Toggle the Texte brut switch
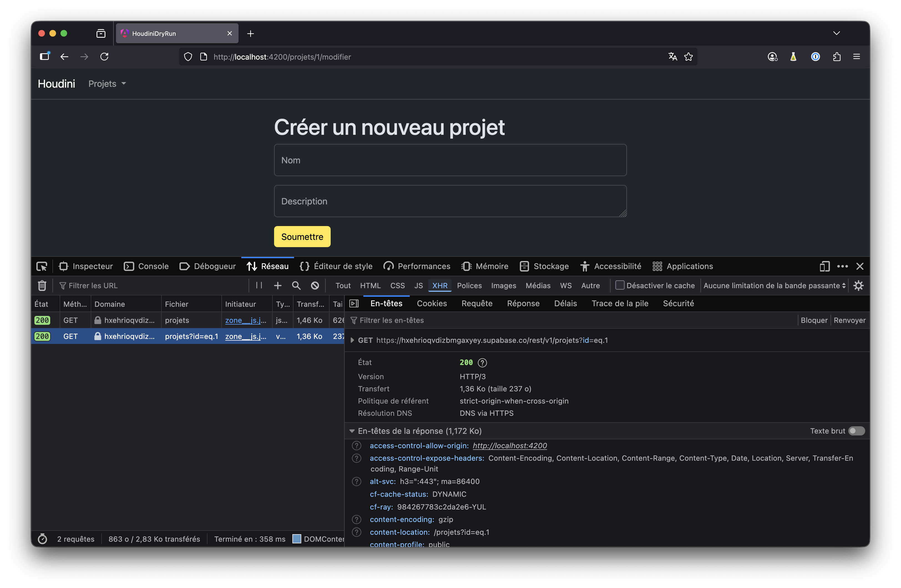The height and width of the screenshot is (588, 901). coord(856,431)
